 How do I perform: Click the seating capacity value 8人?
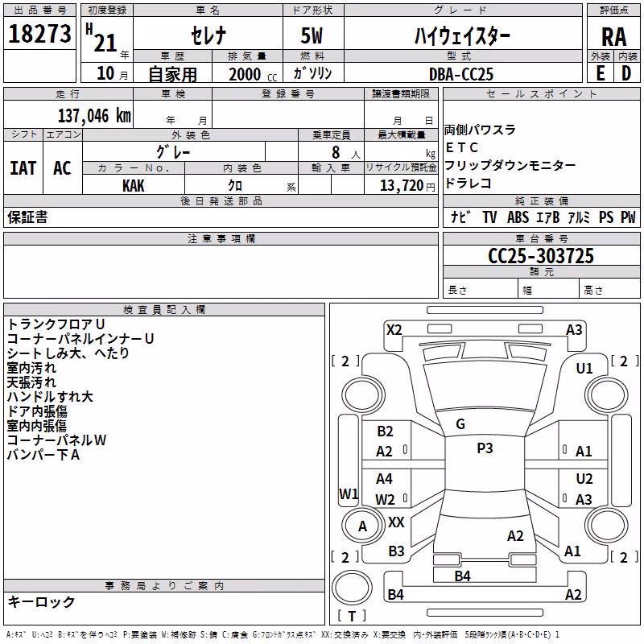(346, 153)
